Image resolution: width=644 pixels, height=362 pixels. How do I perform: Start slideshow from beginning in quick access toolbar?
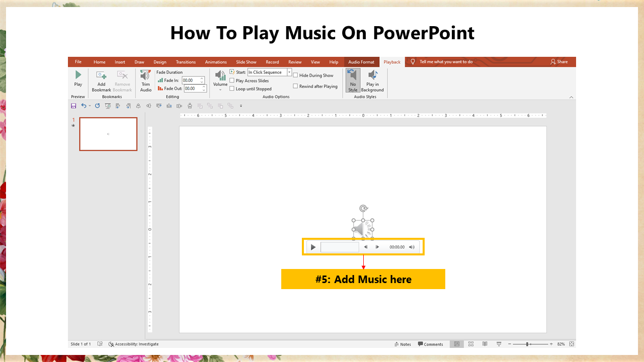(x=108, y=106)
